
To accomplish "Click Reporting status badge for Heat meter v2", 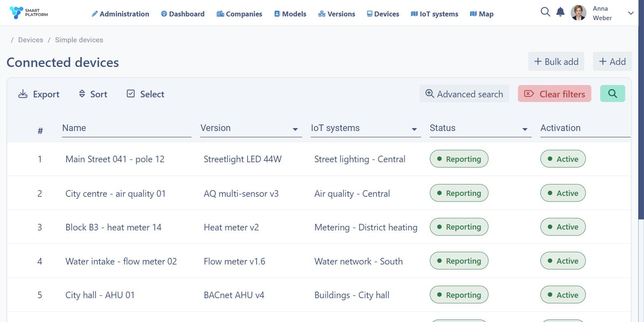I will click(459, 227).
